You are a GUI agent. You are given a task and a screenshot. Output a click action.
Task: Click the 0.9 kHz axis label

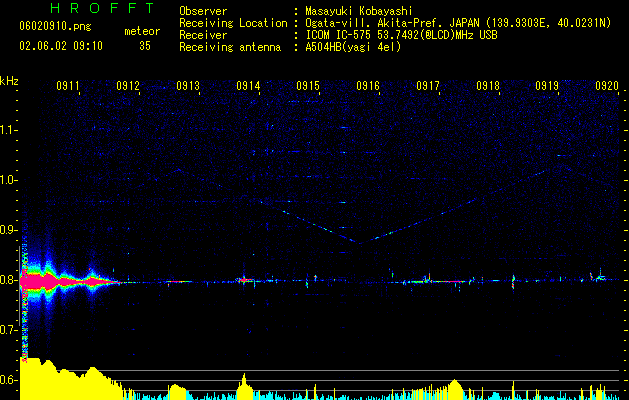8,230
